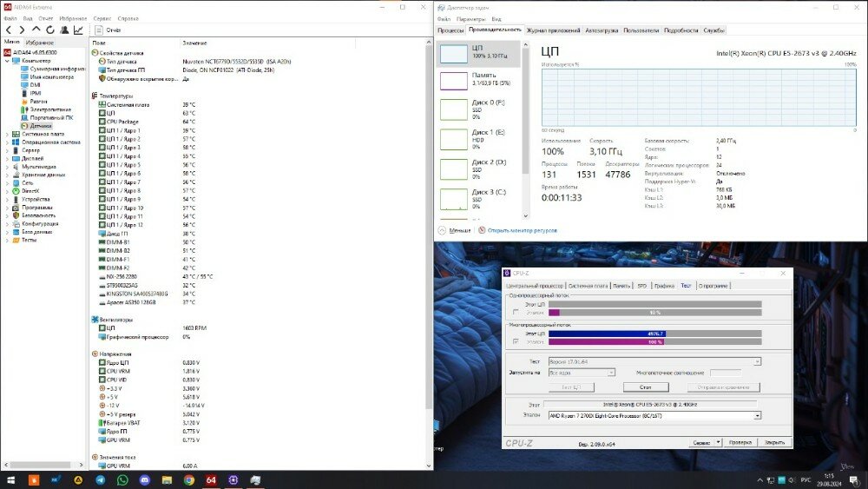Open WhatsApp from the taskbar
The width and height of the screenshot is (868, 489).
tap(122, 479)
